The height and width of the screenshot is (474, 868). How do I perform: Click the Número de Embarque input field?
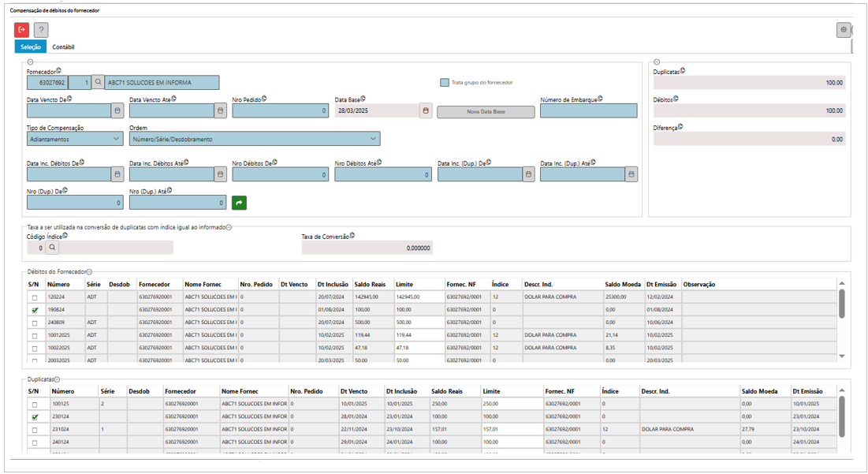coord(588,111)
